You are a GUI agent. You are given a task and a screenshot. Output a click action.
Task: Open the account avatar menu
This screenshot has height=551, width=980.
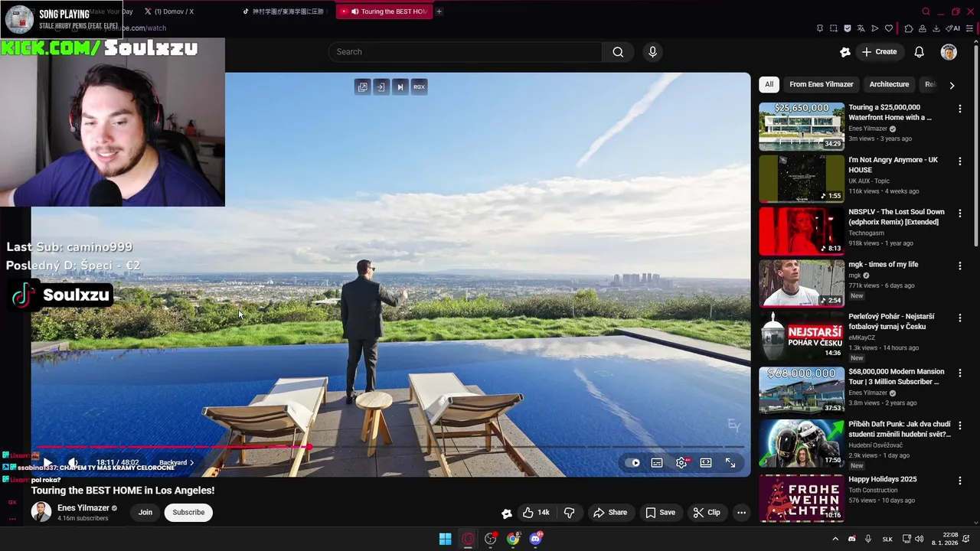[949, 52]
